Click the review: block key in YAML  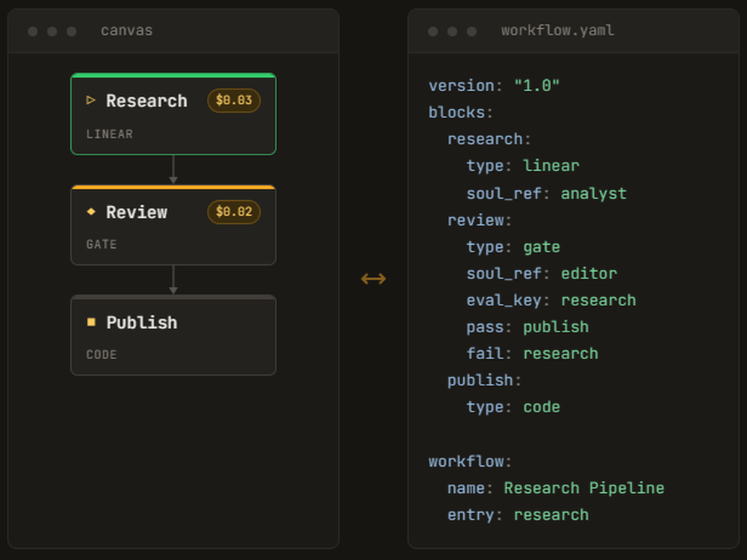pyautogui.click(x=480, y=220)
